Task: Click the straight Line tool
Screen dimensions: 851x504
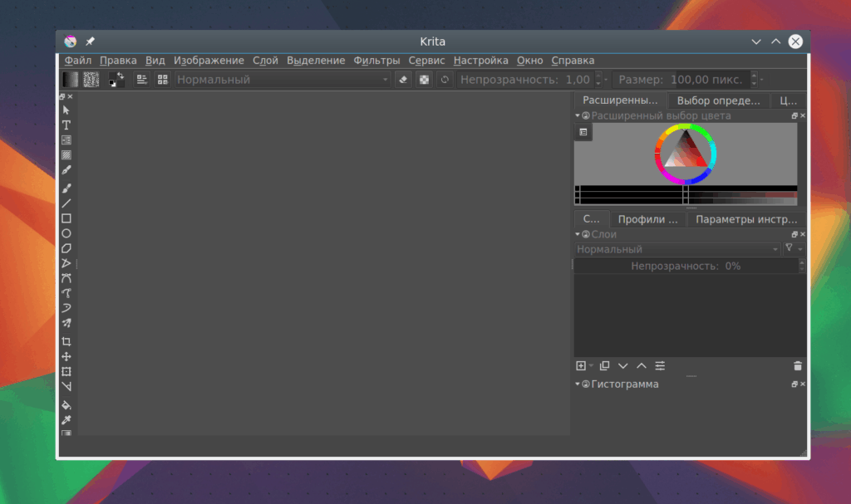Action: [x=66, y=203]
